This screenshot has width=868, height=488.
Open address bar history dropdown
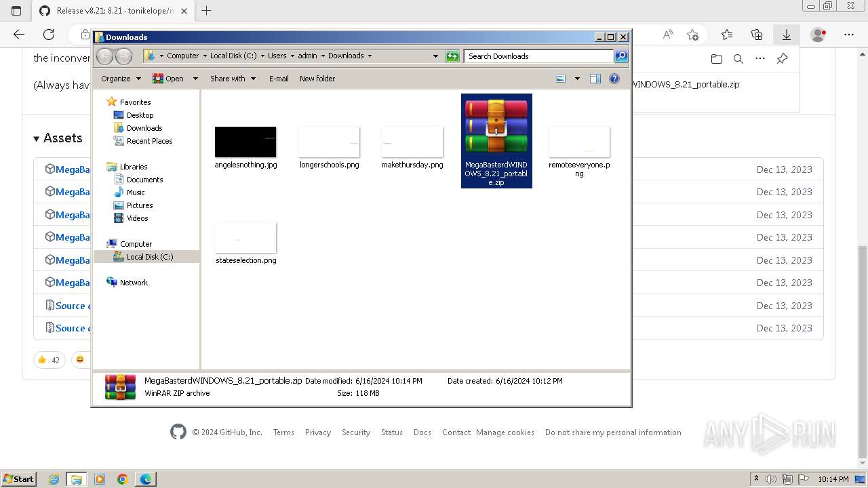click(x=435, y=56)
